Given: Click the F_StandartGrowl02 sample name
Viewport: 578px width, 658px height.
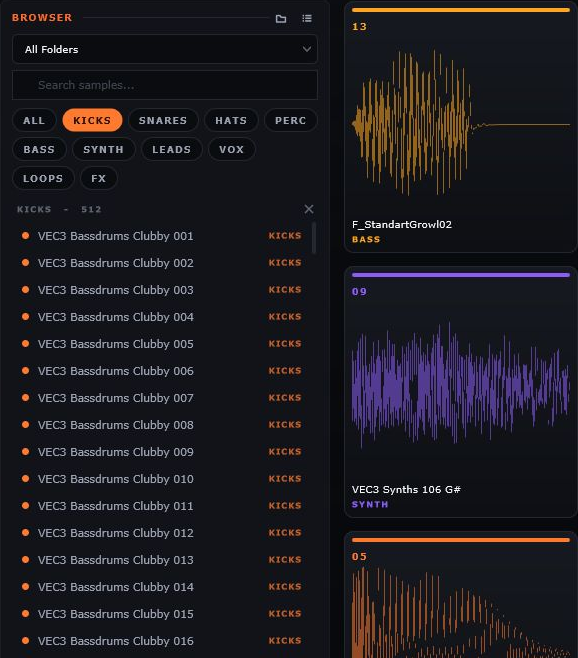Looking at the screenshot, I should click(402, 225).
